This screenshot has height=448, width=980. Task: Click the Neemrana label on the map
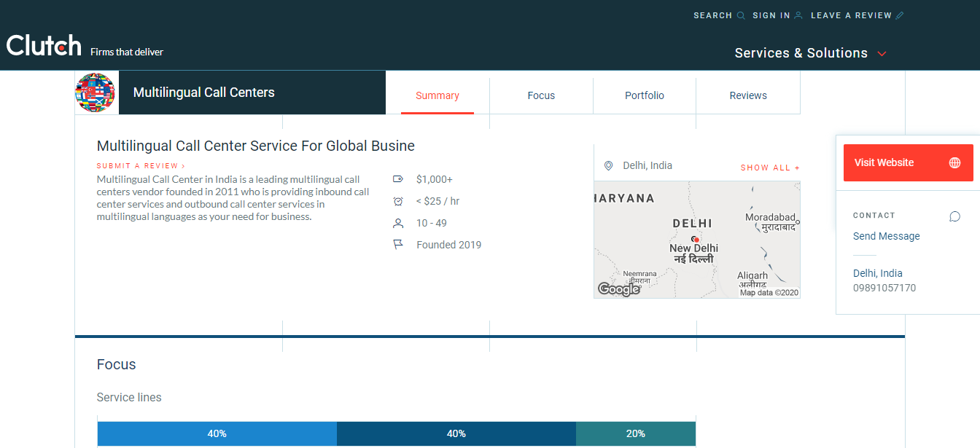[x=639, y=274]
